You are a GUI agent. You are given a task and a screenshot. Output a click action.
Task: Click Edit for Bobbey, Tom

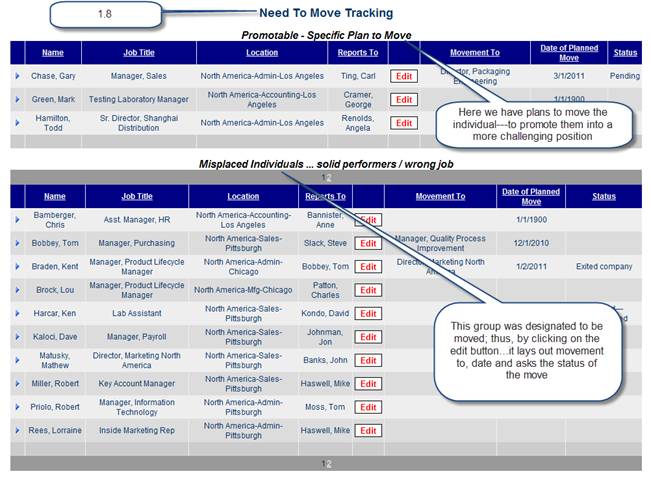coord(368,243)
